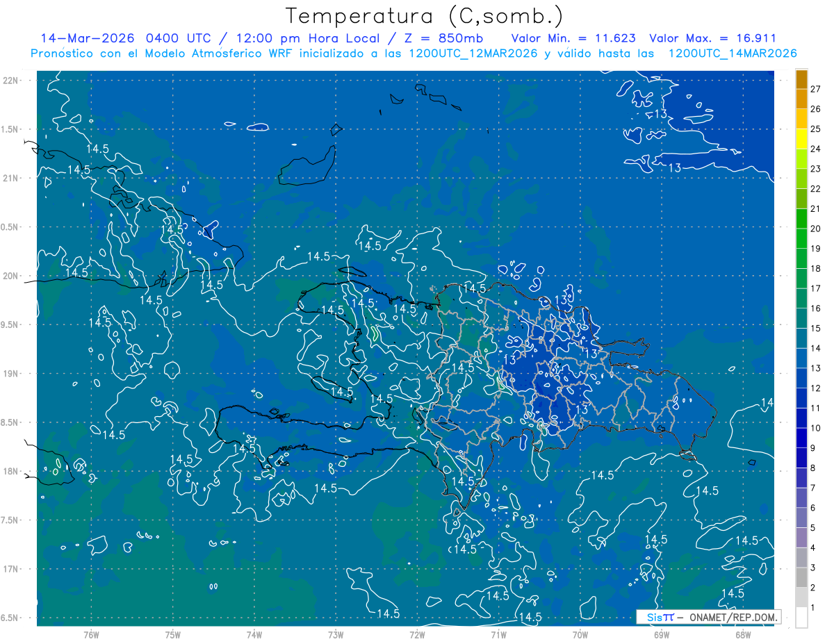The image size is (834, 644).
Task: Select the date 14-Mar-2026 0400 UTC
Action: [129, 38]
